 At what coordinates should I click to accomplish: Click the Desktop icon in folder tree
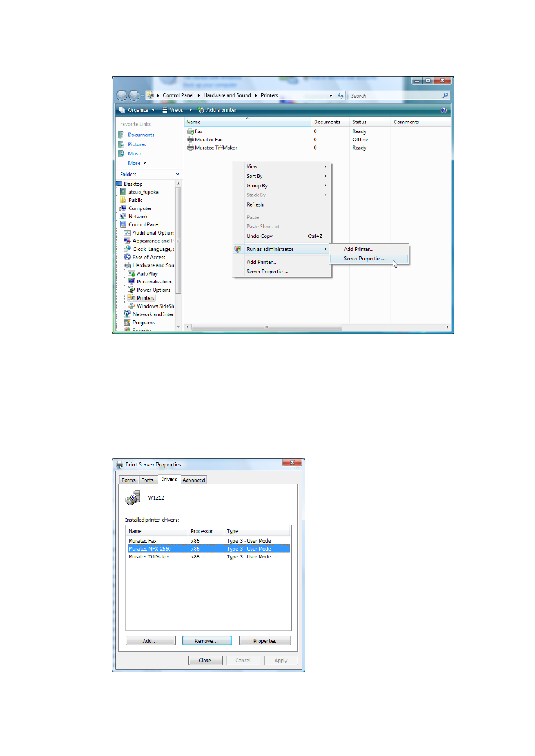pos(119,184)
